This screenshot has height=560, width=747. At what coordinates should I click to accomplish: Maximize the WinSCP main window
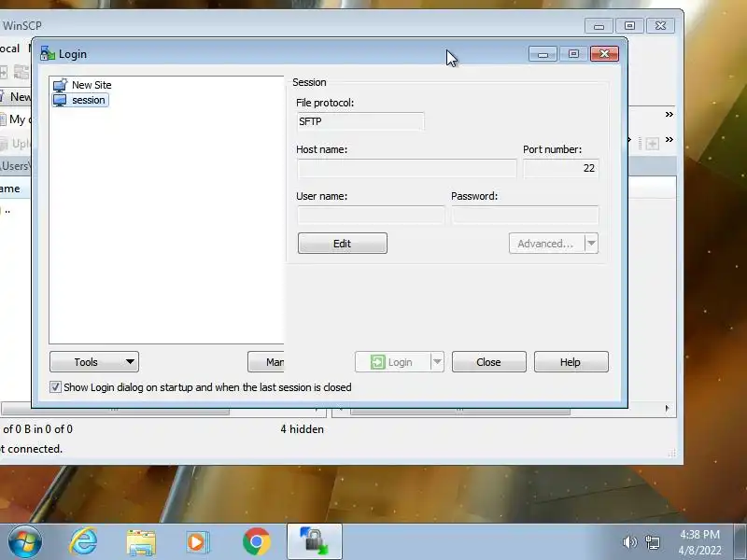[x=629, y=26]
